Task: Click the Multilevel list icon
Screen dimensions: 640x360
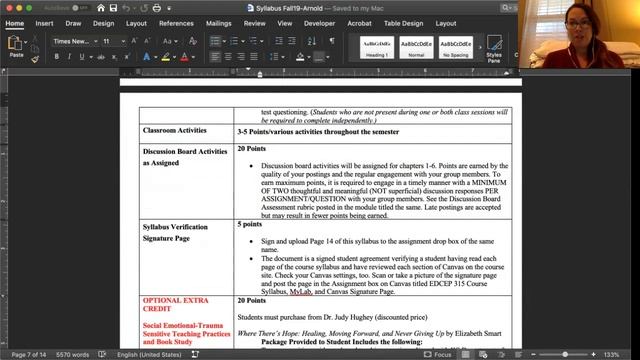Action: [x=253, y=41]
